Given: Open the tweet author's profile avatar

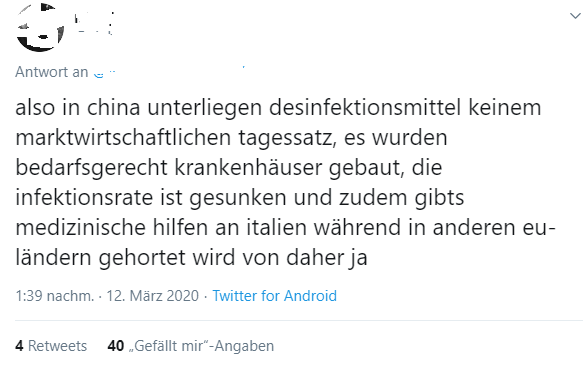Looking at the screenshot, I should [x=39, y=27].
